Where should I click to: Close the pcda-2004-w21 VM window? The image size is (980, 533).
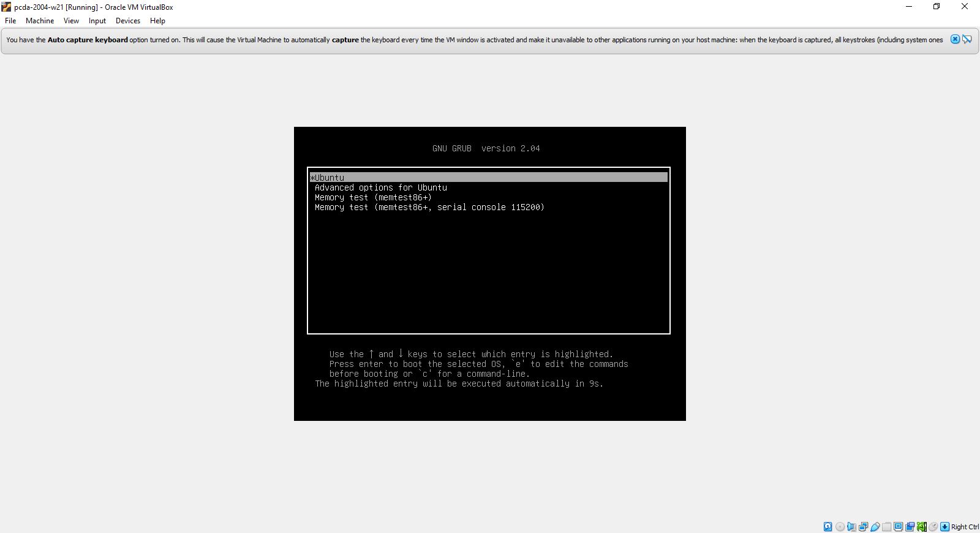point(965,7)
